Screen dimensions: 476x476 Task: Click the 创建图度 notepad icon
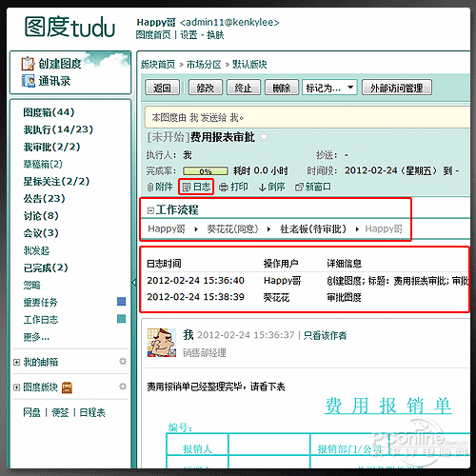pos(28,64)
